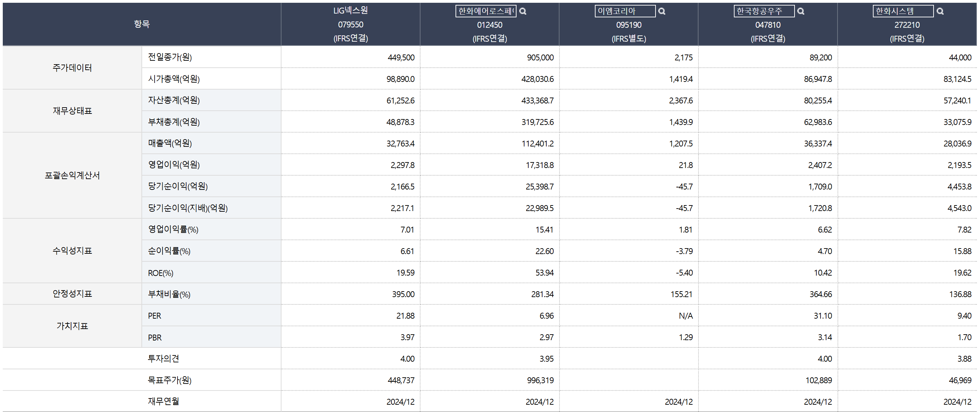Viewport: 980px width, 412px height.
Task: Focus the 한화시스템 company input field
Action: [903, 11]
